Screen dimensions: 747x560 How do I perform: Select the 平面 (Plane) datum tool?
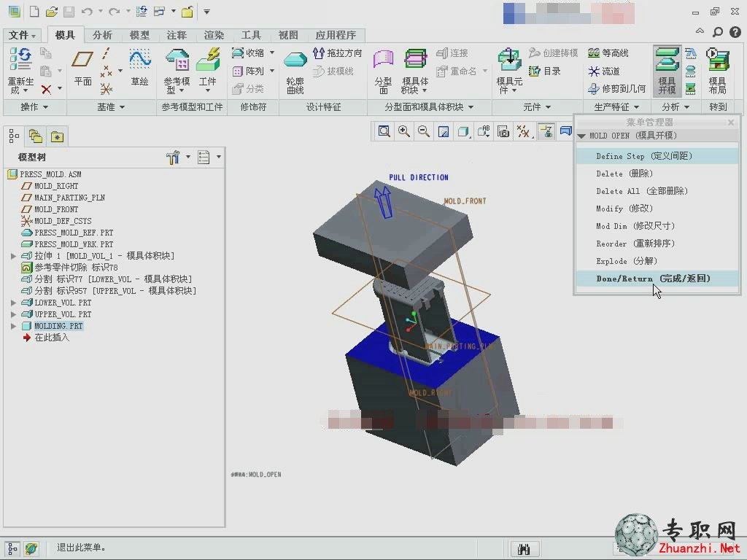click(82, 60)
